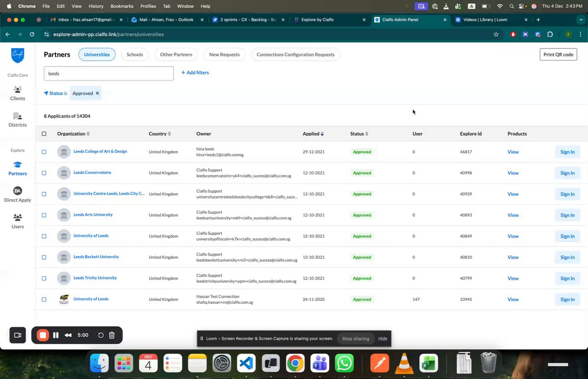Switch to the Schools tab
588x379 pixels.
tap(135, 55)
